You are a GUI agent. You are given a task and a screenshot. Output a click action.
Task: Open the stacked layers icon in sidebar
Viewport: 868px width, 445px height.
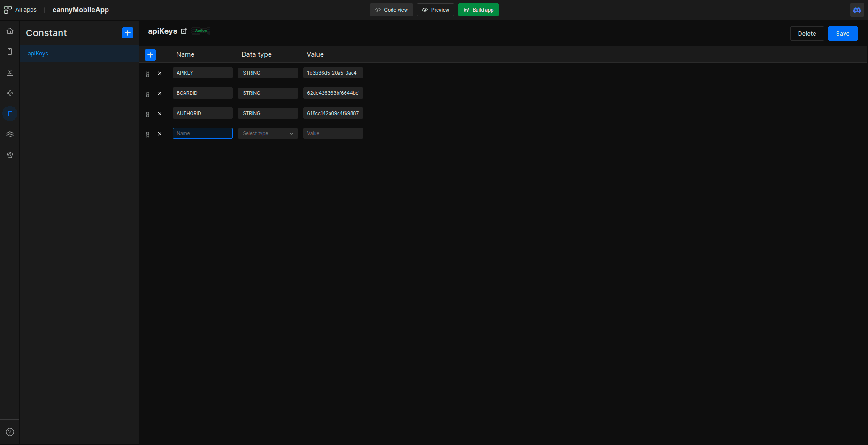click(x=9, y=134)
